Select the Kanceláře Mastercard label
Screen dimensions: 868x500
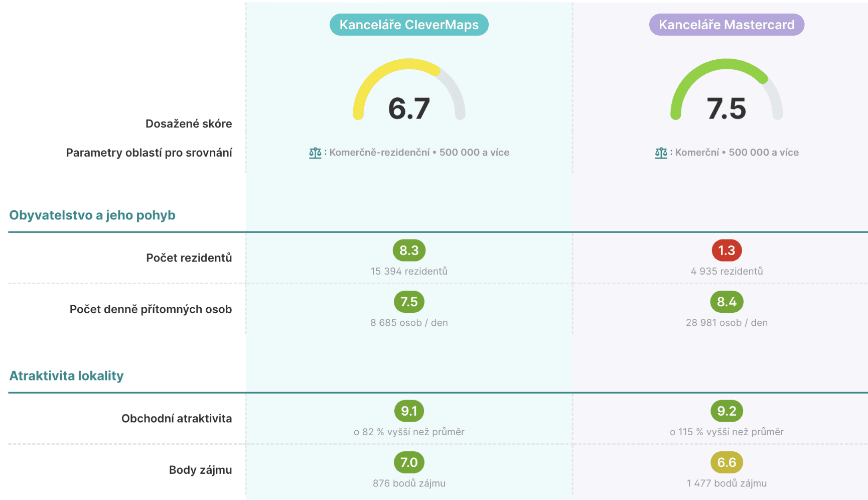tap(727, 25)
